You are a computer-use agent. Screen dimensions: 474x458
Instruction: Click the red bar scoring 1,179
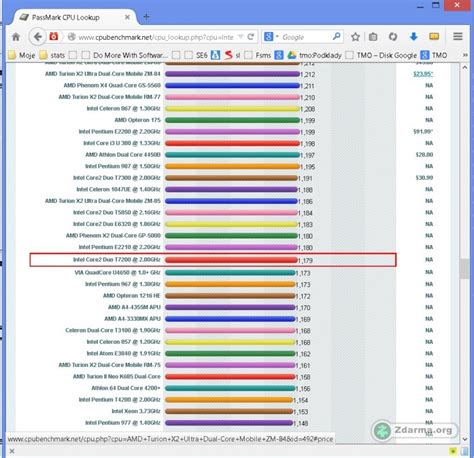[231, 260]
